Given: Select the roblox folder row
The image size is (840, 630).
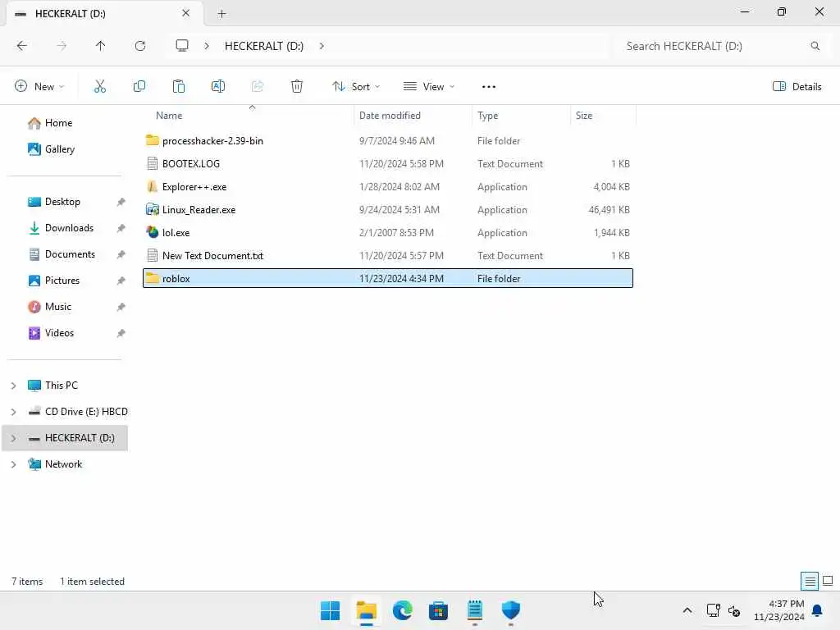Looking at the screenshot, I should pyautogui.click(x=388, y=279).
